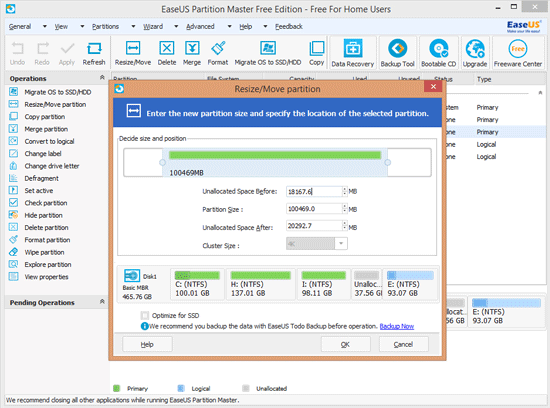Image resolution: width=550 pixels, height=408 pixels.
Task: Click the Refresh toolbar button
Action: 94,53
